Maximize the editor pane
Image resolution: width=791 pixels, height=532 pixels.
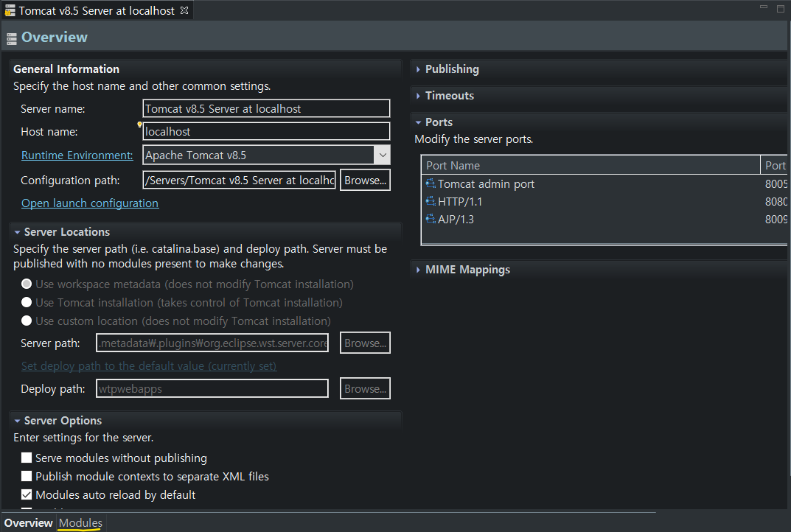pyautogui.click(x=781, y=8)
